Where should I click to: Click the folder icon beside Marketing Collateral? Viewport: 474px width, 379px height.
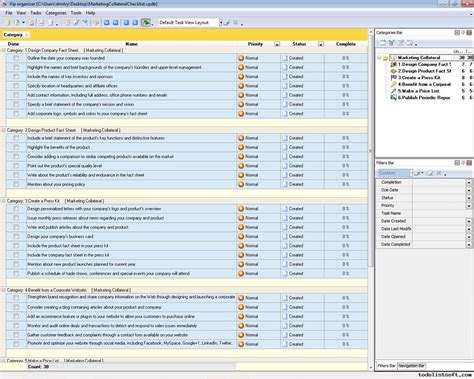tap(385, 58)
